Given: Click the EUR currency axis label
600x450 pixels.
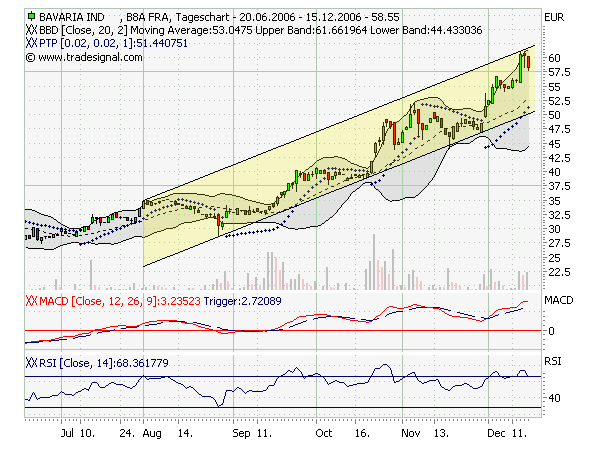Looking at the screenshot, I should coord(553,18).
